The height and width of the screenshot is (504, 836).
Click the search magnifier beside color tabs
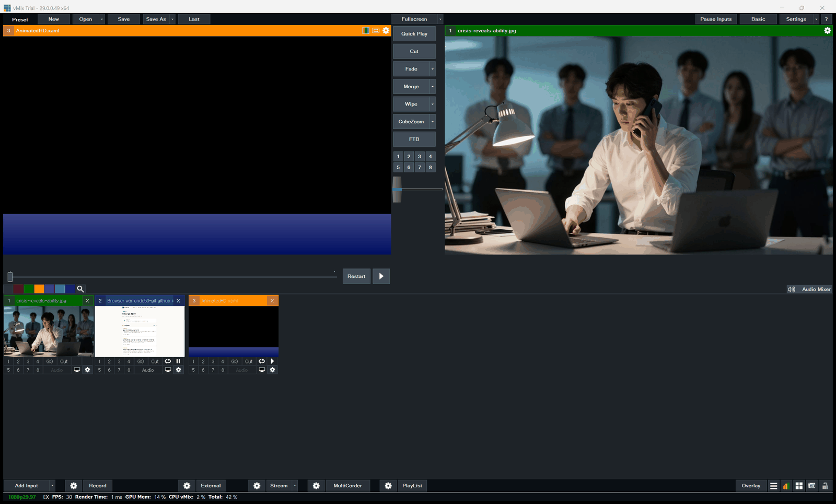tap(80, 289)
